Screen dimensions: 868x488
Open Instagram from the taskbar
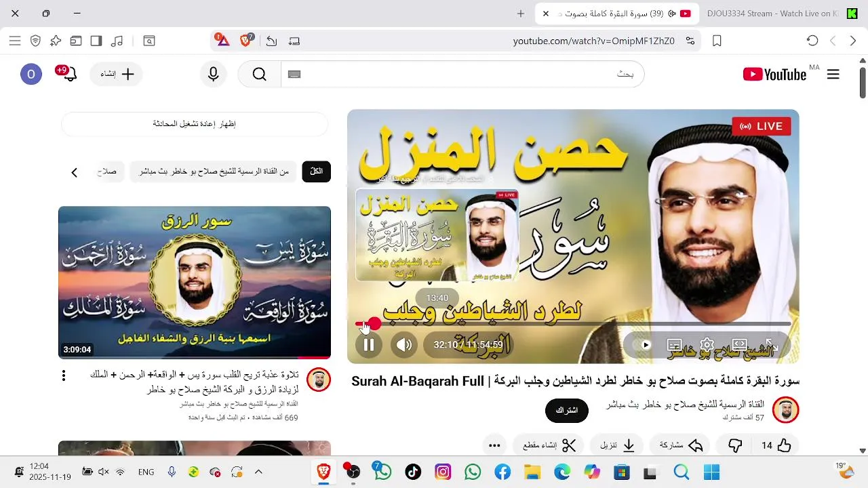(443, 472)
